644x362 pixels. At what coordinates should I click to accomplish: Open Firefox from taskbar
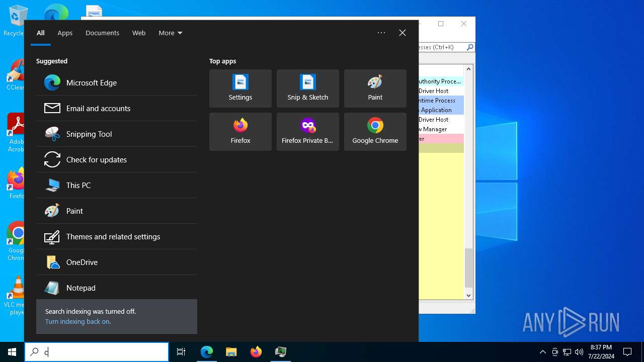click(256, 352)
